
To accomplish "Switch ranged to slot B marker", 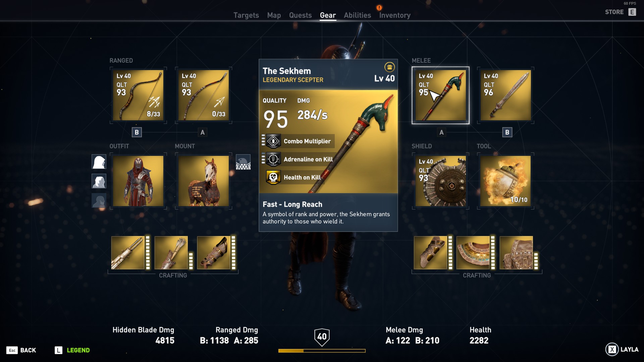I will (137, 132).
